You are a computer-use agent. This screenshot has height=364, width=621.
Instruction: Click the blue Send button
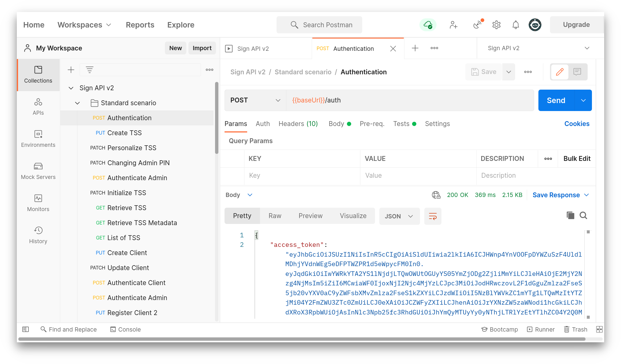(556, 100)
